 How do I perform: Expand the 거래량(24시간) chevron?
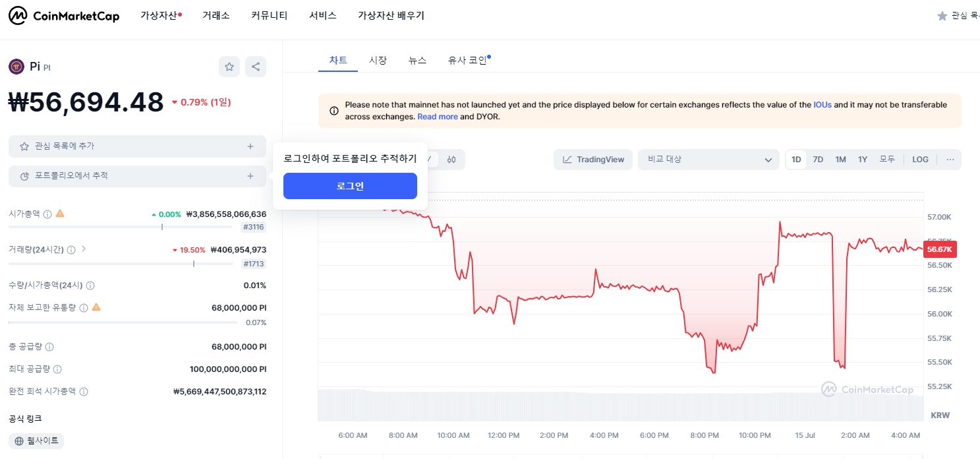pos(82,249)
